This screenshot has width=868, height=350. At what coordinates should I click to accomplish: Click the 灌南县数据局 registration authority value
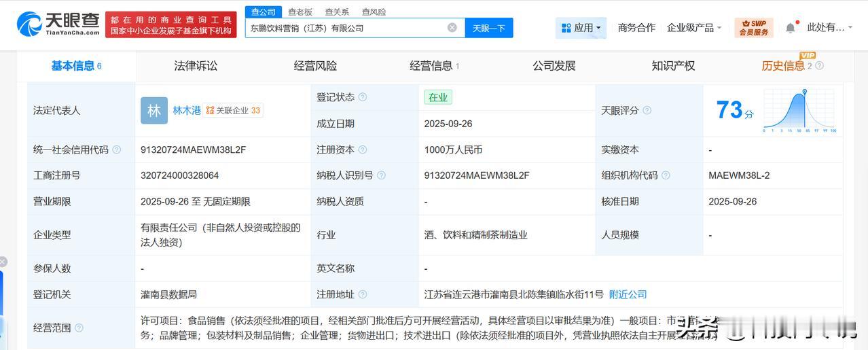pos(169,294)
